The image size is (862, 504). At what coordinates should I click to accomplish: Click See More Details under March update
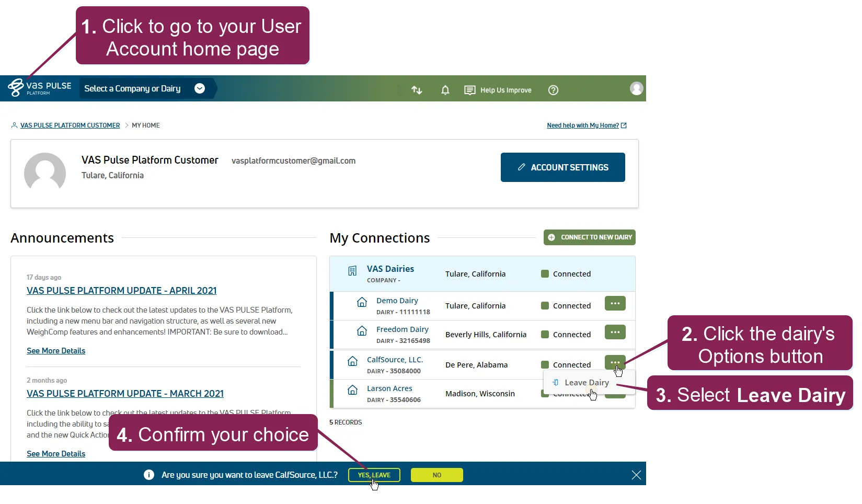pyautogui.click(x=56, y=454)
